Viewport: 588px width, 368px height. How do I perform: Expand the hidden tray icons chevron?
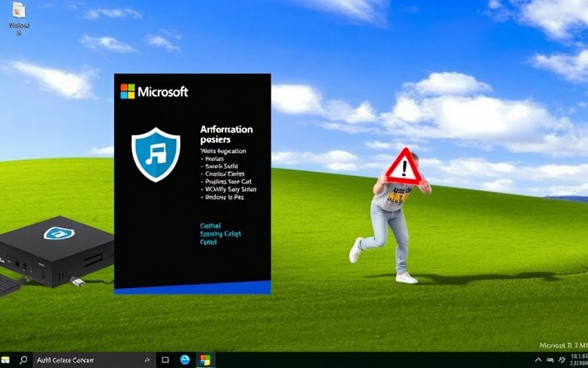(x=538, y=360)
